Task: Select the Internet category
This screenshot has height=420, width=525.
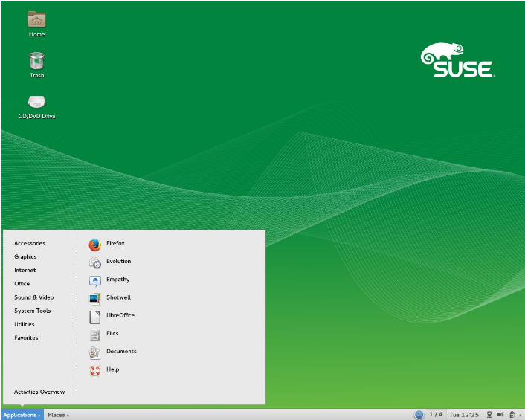Action: click(x=25, y=270)
